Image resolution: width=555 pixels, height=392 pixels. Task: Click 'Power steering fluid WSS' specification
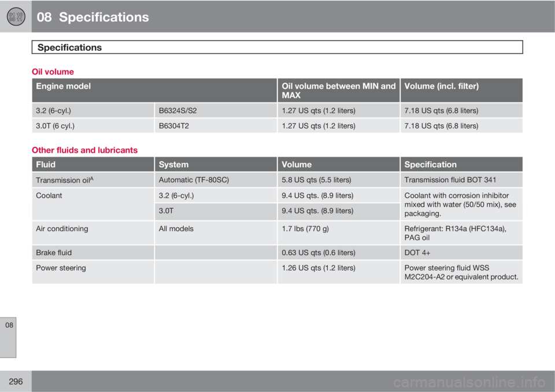point(461,272)
